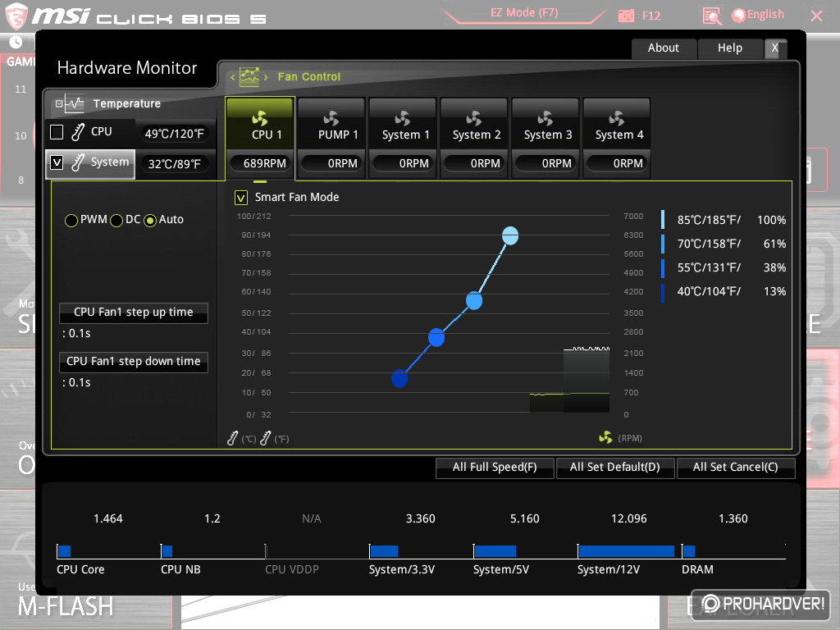Viewport: 840px width, 630px height.
Task: Click the Fahrenheit thermometer icon below graph
Action: 265,438
